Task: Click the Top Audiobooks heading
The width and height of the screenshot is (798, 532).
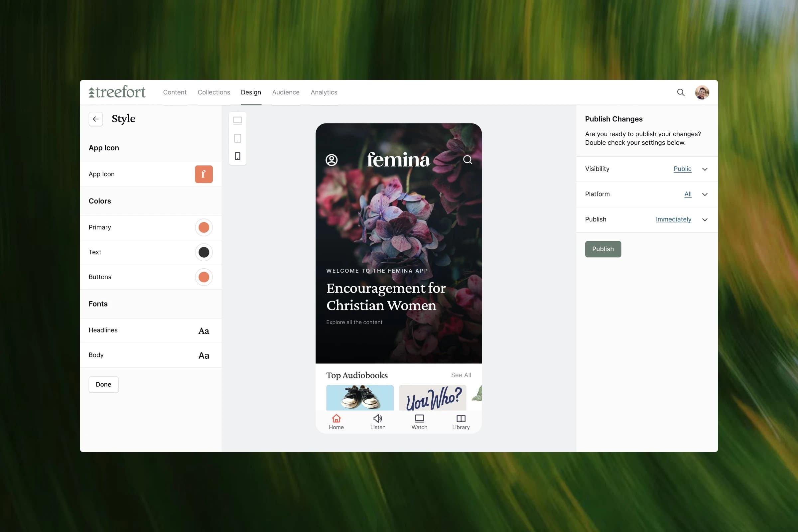Action: click(x=356, y=375)
